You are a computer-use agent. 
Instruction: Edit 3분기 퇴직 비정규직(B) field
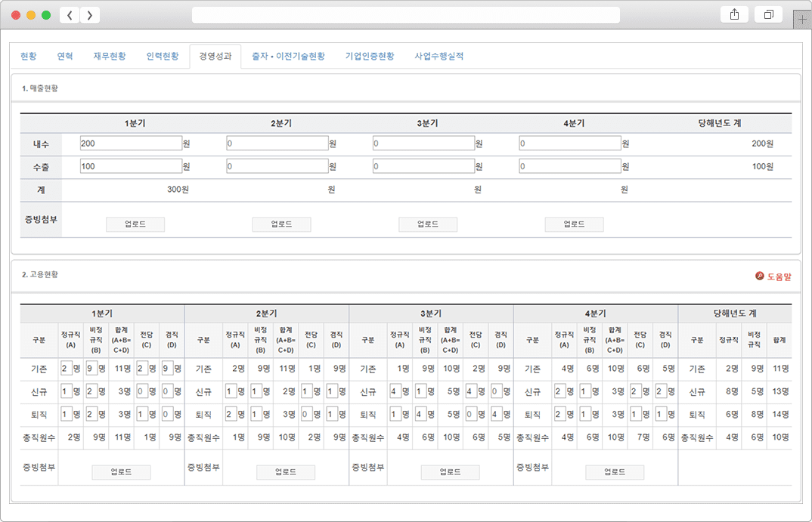[x=421, y=414]
